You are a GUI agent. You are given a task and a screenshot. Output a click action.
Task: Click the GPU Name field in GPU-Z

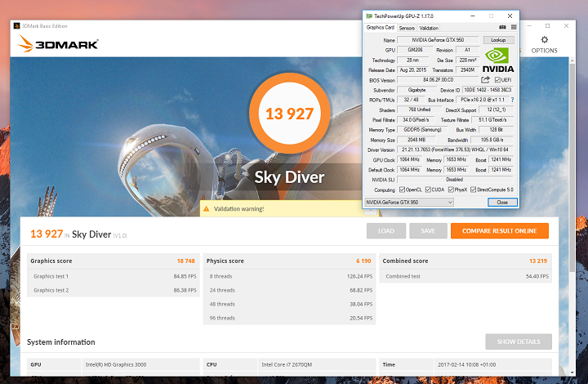(x=438, y=40)
